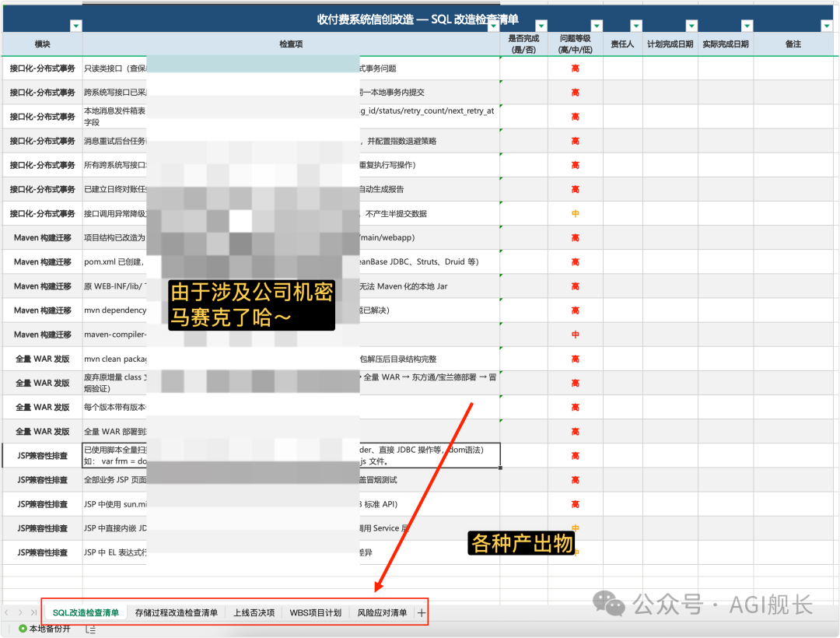Select Maven 构建迁移 cell in the maven-compiler row
The width and height of the screenshot is (840, 638).
pyautogui.click(x=42, y=335)
